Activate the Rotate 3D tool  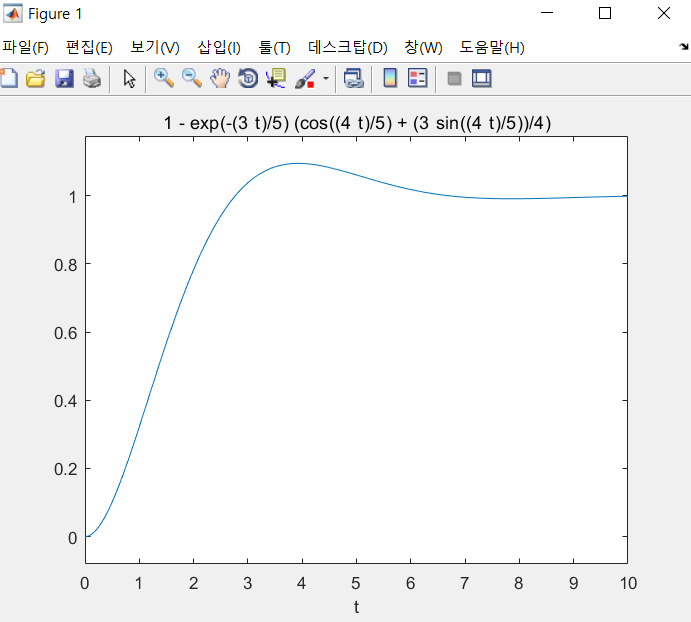[248, 79]
